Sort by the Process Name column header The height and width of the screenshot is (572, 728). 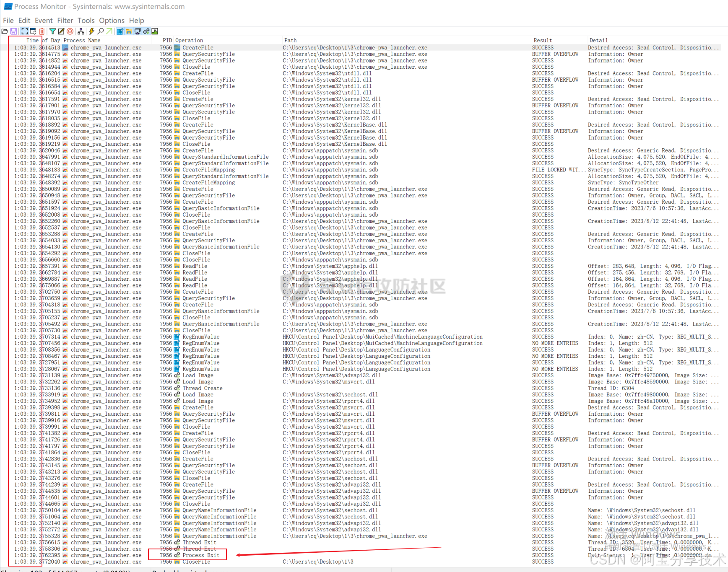point(82,41)
